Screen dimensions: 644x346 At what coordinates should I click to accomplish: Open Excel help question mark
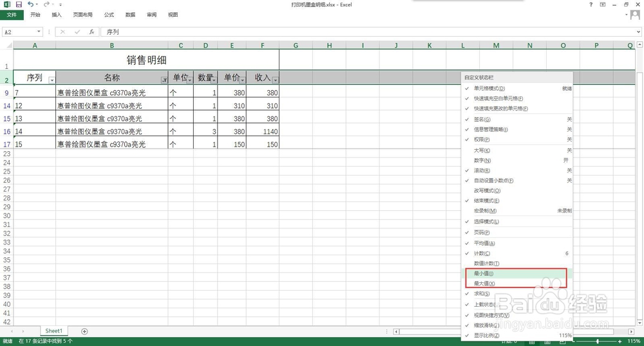click(x=591, y=5)
